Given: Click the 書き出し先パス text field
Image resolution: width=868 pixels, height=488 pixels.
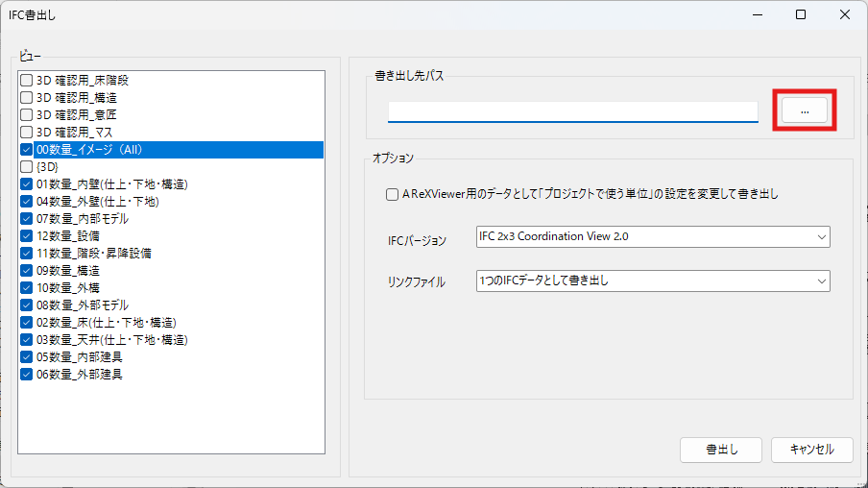Looking at the screenshot, I should pos(572,111).
